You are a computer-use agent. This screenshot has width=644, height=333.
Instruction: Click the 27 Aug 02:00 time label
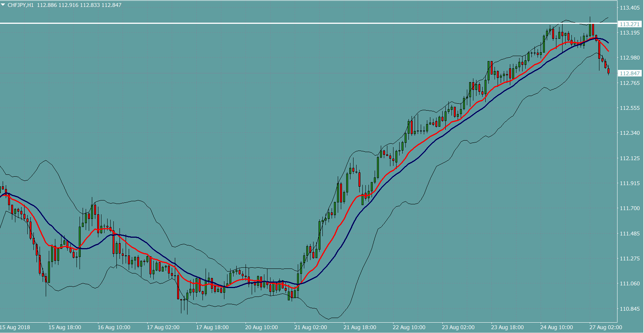click(606, 327)
